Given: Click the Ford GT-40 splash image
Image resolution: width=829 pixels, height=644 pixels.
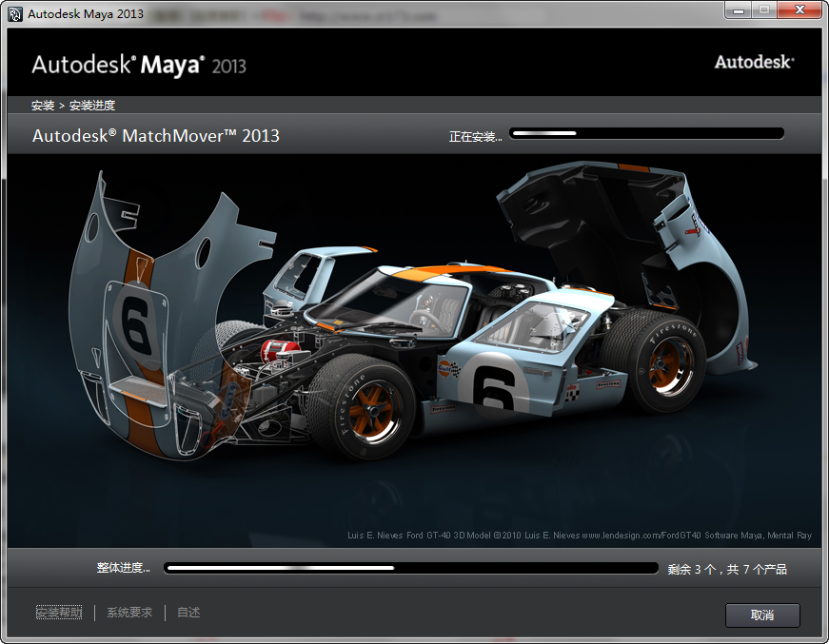Looking at the screenshot, I should (x=414, y=350).
